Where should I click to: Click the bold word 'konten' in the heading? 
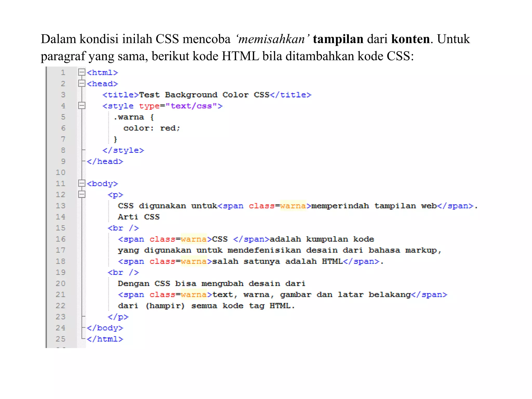point(410,39)
